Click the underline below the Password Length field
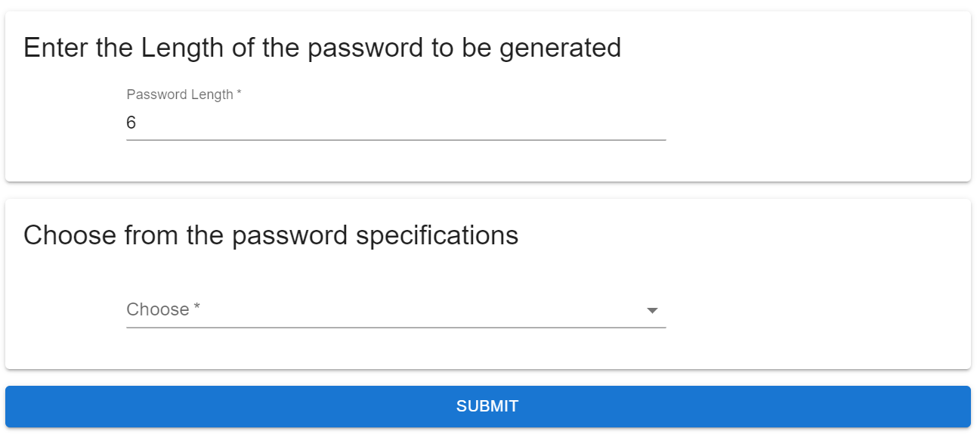This screenshot has width=980, height=441. [x=396, y=140]
